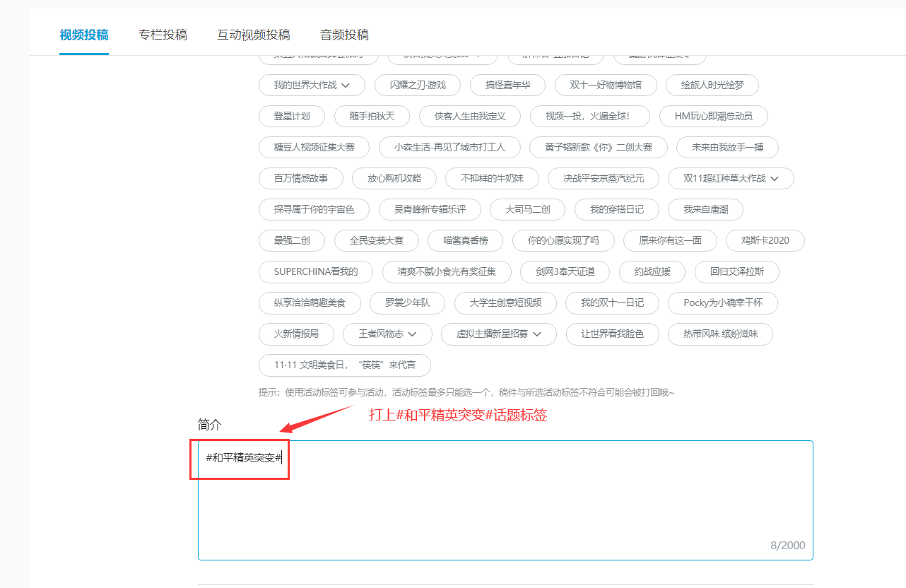
Task: Select the 喵酱真香榜 tag
Action: pos(466,240)
